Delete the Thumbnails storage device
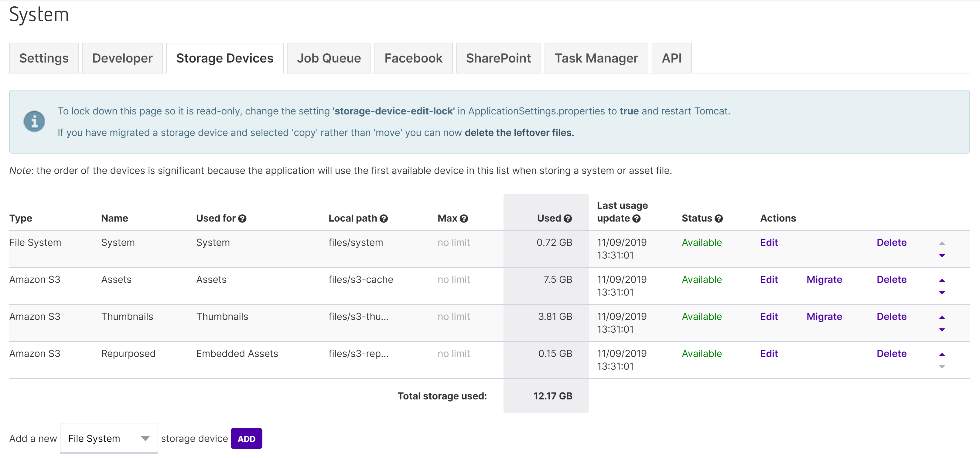The height and width of the screenshot is (458, 980). pos(891,317)
